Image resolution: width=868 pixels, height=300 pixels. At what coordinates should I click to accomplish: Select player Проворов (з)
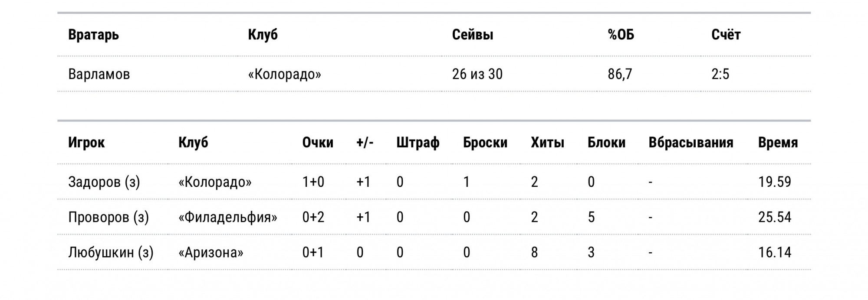pyautogui.click(x=108, y=217)
